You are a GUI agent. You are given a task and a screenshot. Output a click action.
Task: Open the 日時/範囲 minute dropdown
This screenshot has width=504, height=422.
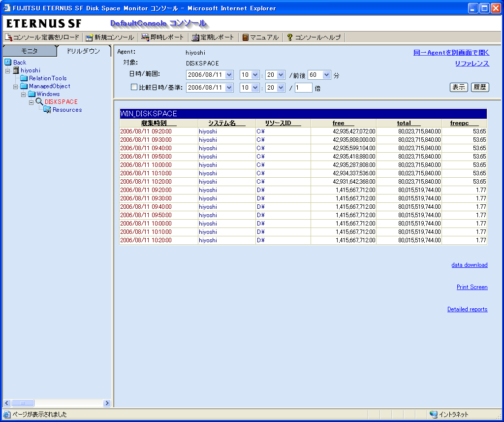(281, 75)
